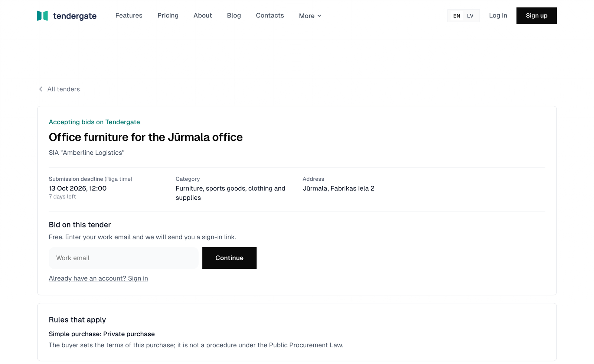Image resolution: width=594 pixels, height=364 pixels.
Task: Click the 7 days left text
Action: point(62,197)
